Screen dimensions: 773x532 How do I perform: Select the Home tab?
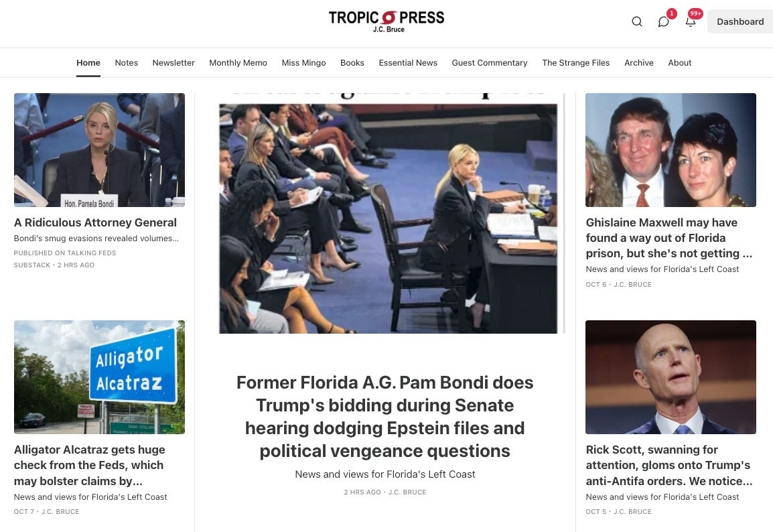click(88, 62)
